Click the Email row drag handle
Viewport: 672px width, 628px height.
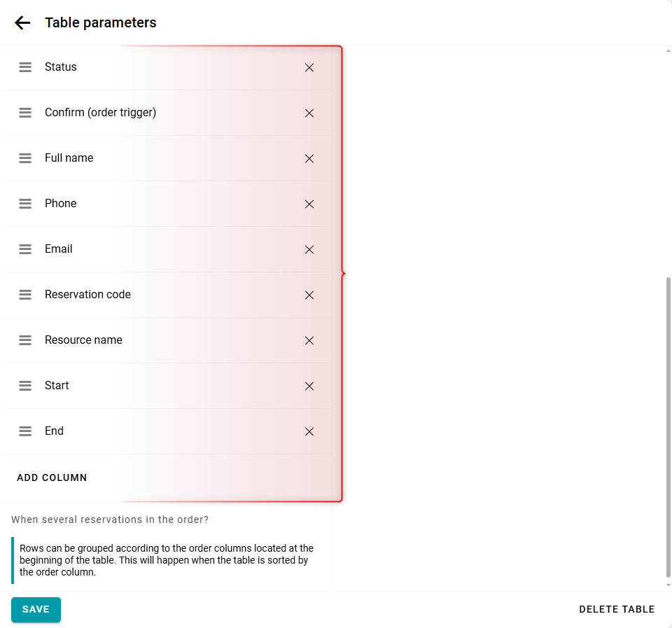25,249
